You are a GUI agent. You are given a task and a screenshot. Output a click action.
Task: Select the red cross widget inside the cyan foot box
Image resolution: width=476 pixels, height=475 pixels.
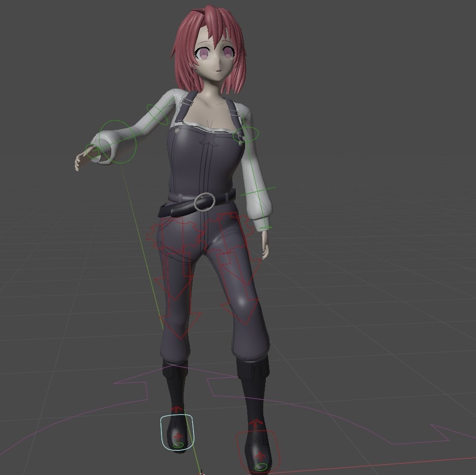coord(178,437)
